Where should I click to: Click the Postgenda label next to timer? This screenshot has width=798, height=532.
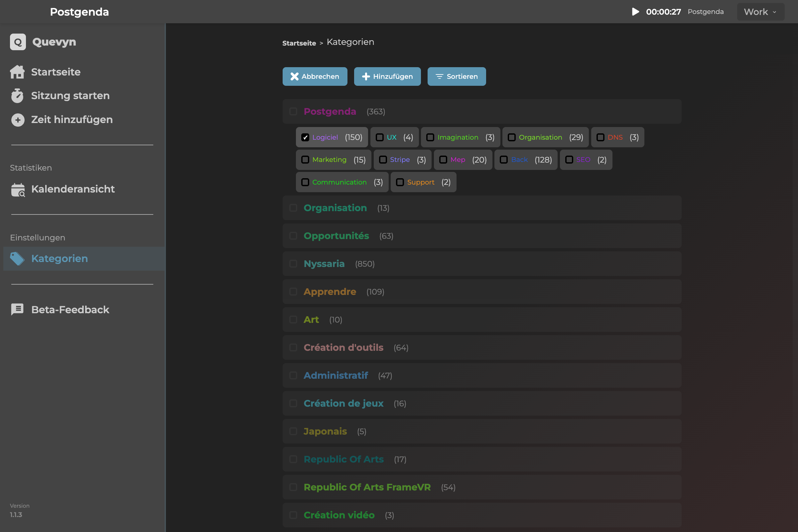coord(706,12)
